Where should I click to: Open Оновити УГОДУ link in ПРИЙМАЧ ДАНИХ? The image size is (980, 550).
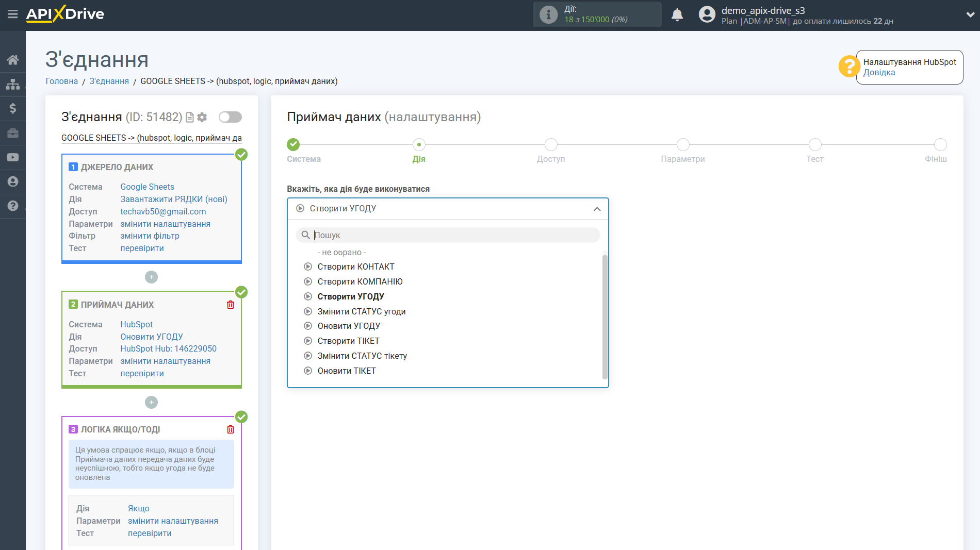point(152,337)
